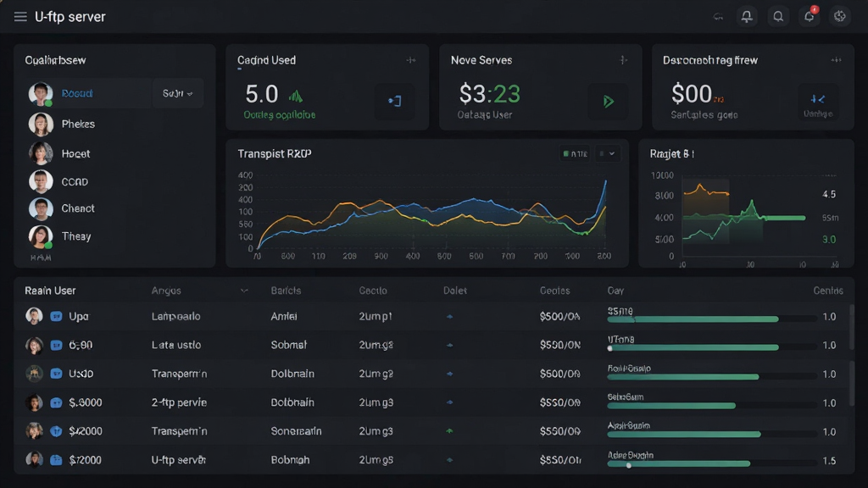Image resolution: width=868 pixels, height=488 pixels.
Task: Click the Geoles column header
Action: 554,291
